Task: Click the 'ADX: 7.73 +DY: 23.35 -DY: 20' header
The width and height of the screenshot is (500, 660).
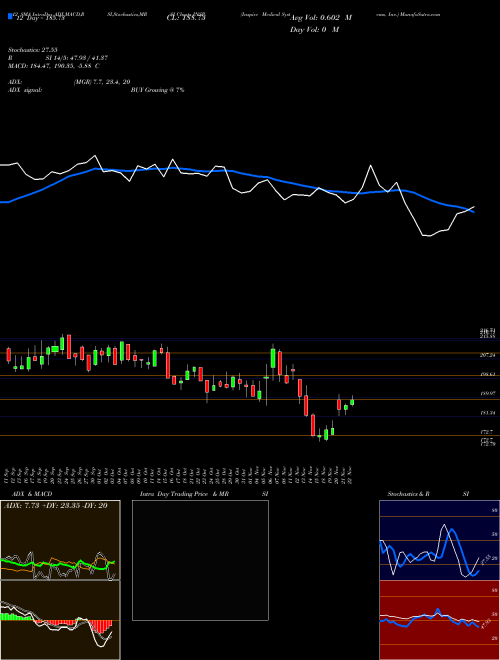Action: (x=56, y=506)
